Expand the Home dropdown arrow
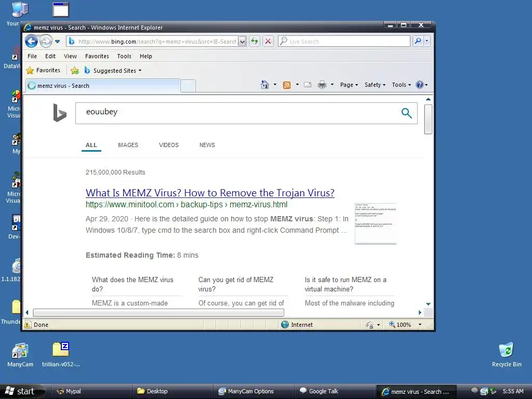The width and height of the screenshot is (532, 399). [275, 85]
